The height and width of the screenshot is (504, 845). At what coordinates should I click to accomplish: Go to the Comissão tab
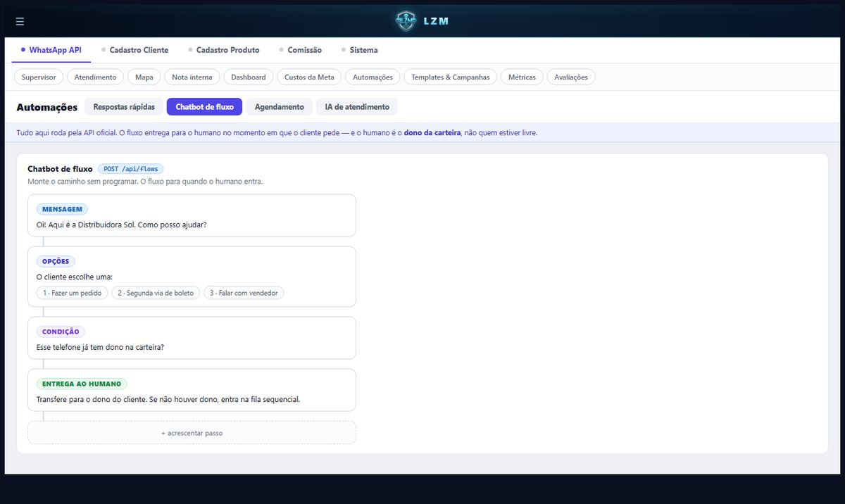point(300,50)
